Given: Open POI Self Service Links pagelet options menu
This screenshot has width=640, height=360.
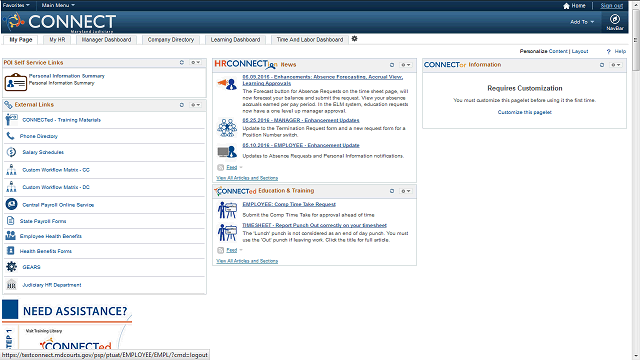Looking at the screenshot, I should pyautogui.click(x=196, y=62).
